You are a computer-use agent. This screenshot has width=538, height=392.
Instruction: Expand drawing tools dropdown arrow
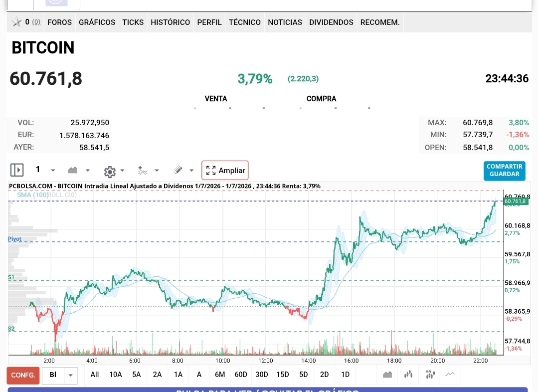[191, 170]
